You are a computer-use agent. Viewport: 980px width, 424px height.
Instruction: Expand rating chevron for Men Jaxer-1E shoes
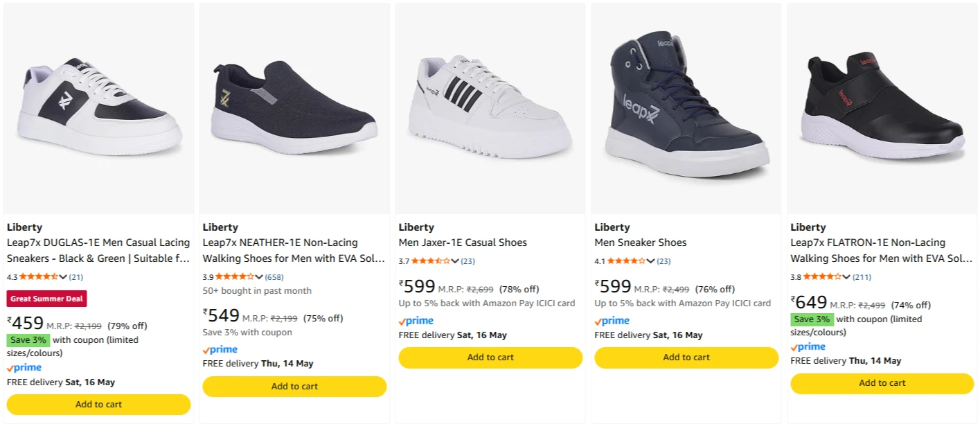[455, 261]
